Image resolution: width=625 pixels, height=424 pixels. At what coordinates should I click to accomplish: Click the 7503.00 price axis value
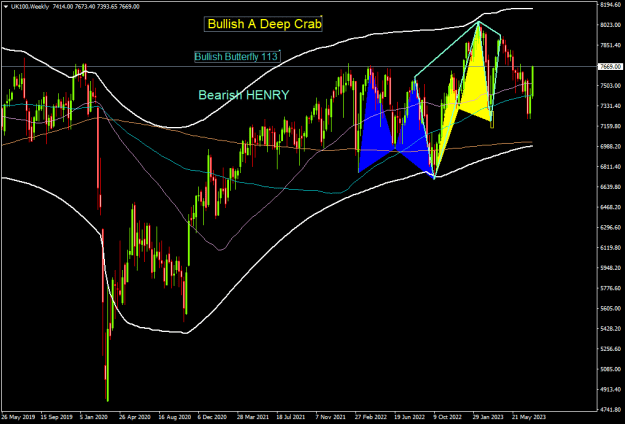click(x=611, y=86)
